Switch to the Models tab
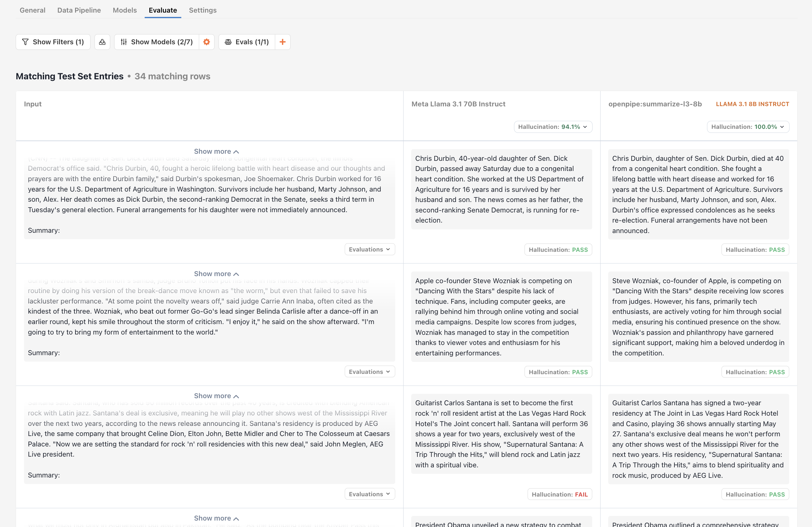 (x=125, y=10)
